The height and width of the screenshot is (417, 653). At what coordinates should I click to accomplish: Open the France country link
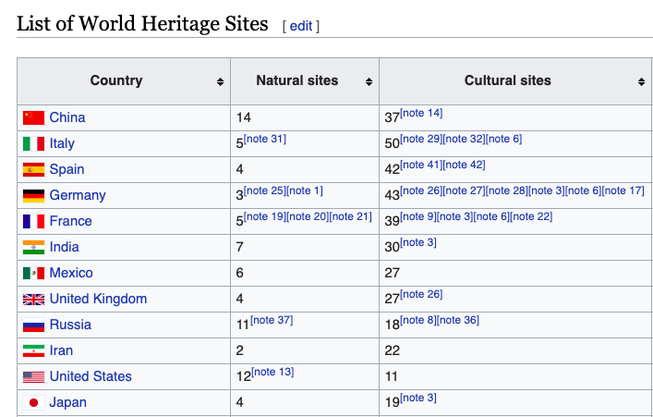[70, 221]
